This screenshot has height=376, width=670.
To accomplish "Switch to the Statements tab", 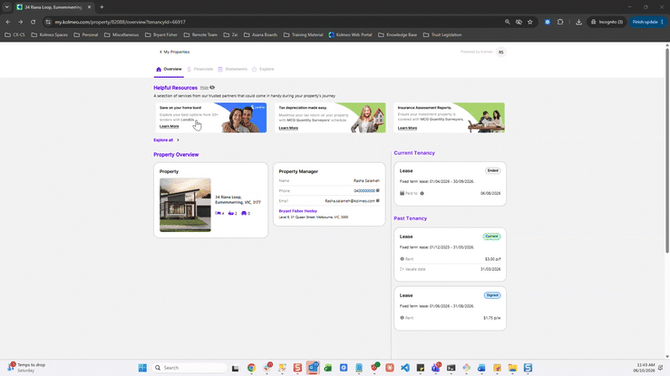I will pyautogui.click(x=233, y=69).
